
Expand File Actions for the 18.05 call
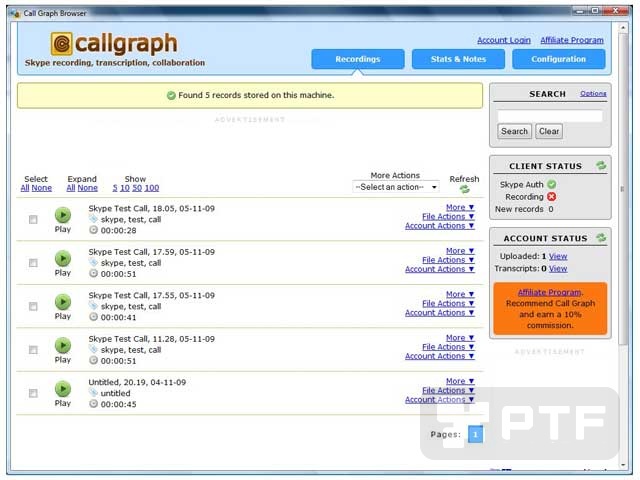(x=448, y=216)
